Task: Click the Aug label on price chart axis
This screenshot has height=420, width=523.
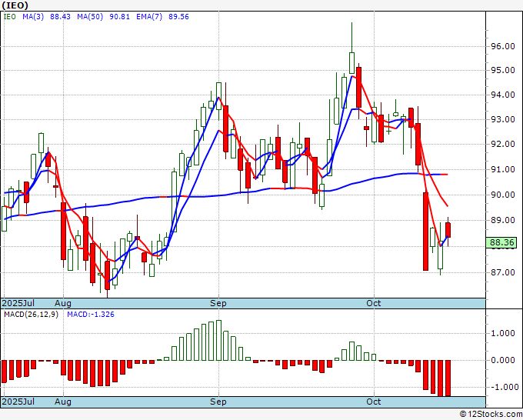Action: click(x=63, y=303)
